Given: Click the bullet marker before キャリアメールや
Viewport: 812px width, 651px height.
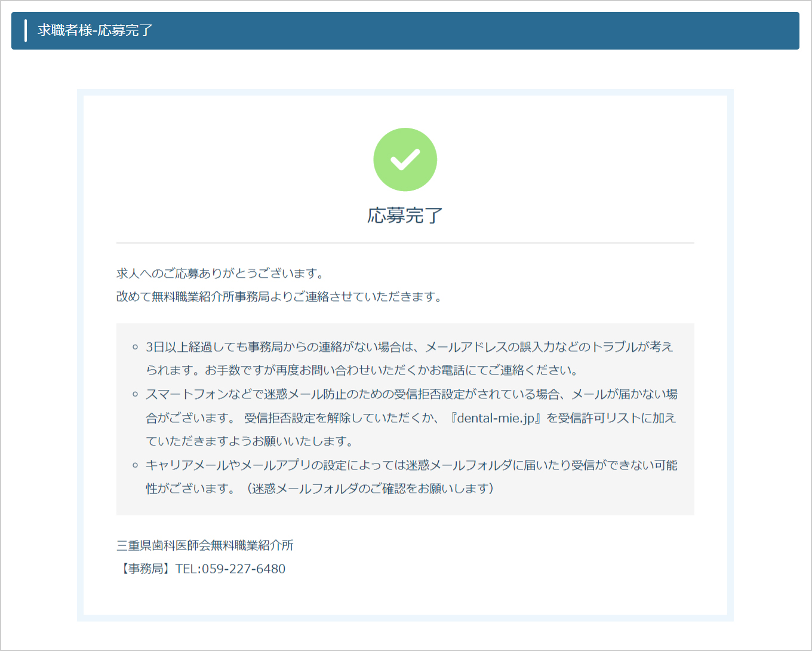Looking at the screenshot, I should pyautogui.click(x=135, y=465).
